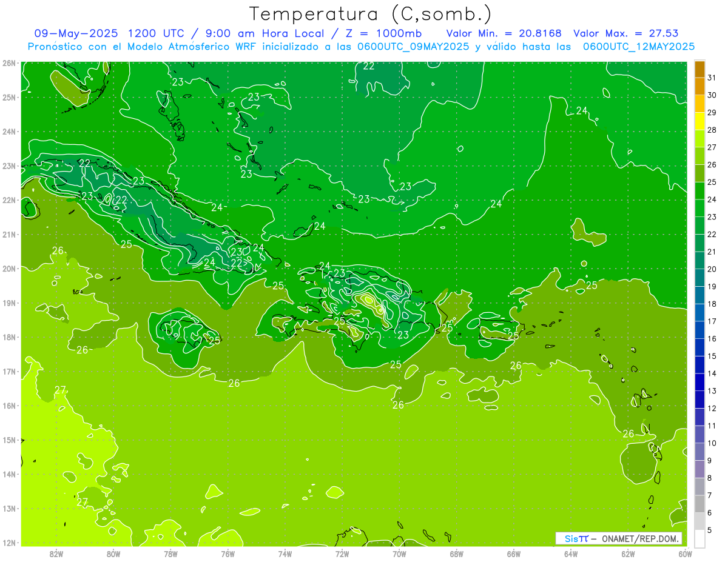Image resolution: width=728 pixels, height=562 pixels.
Task: Click the "80W" longitude axis label
Action: 113,554
